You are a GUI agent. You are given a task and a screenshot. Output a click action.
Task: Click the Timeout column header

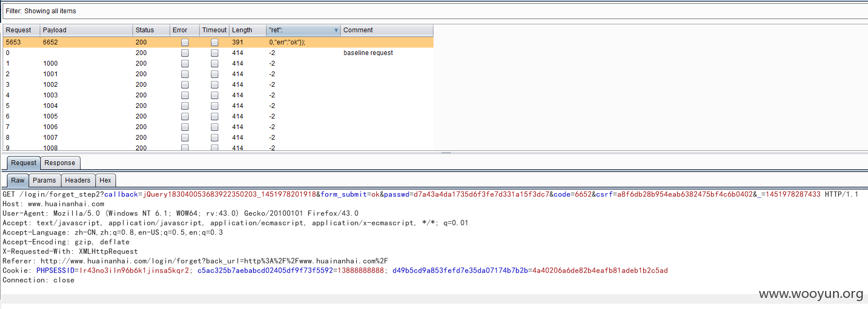point(214,30)
